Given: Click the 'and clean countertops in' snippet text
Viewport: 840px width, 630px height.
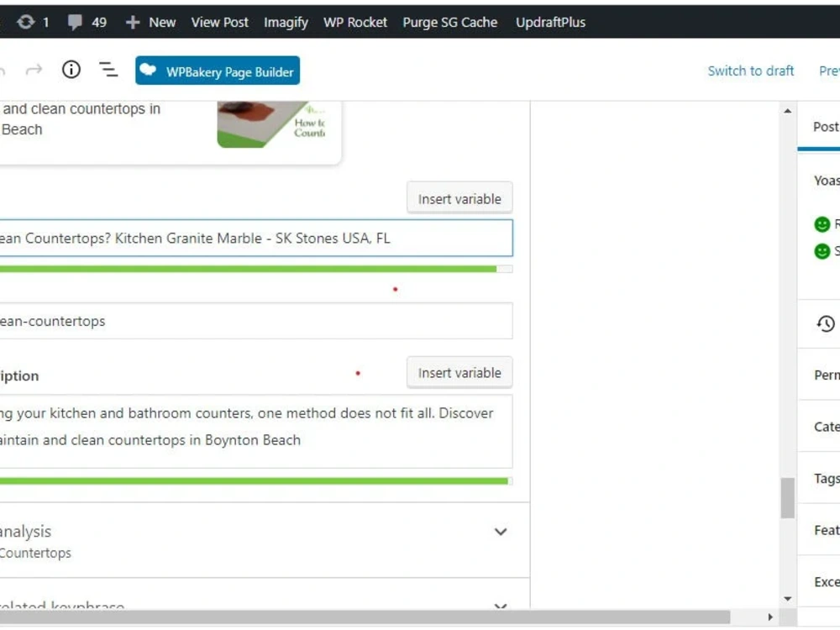Looking at the screenshot, I should pyautogui.click(x=82, y=108).
